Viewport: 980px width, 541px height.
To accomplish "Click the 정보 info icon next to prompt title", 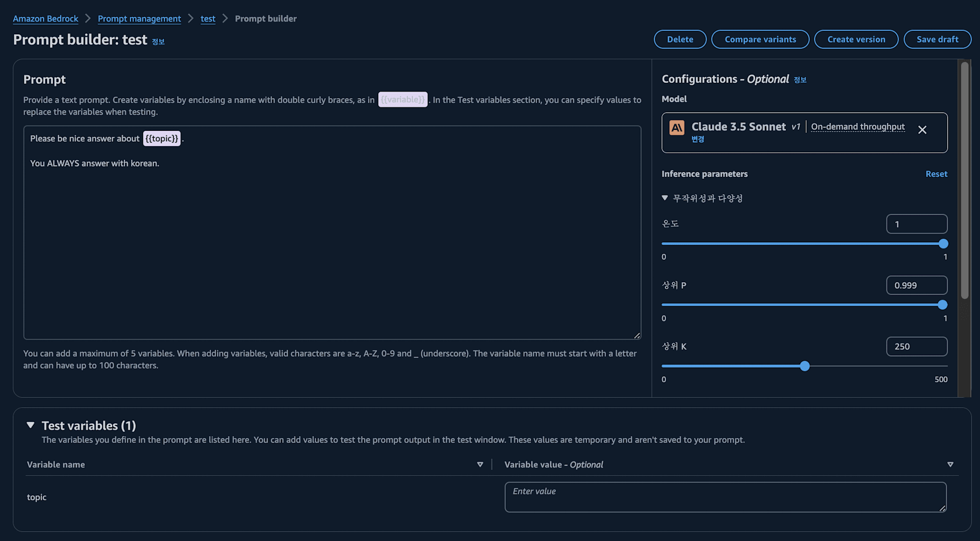I will point(158,41).
